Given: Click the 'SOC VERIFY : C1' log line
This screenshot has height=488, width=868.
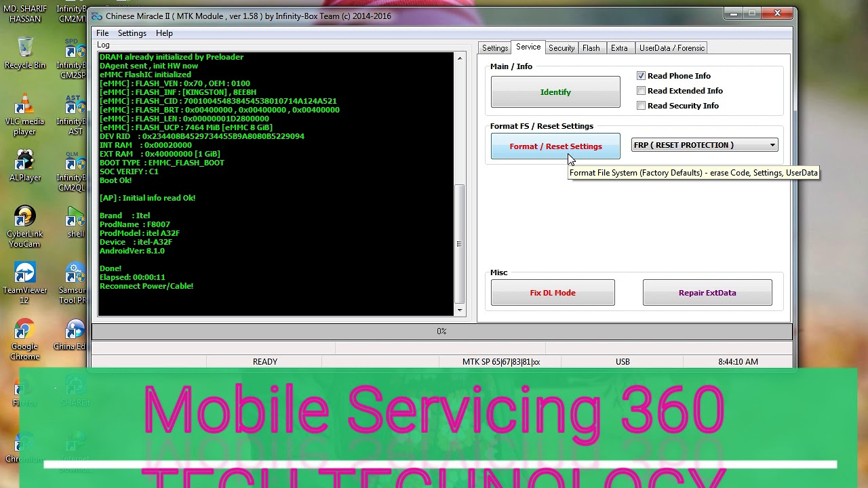Looking at the screenshot, I should click(129, 171).
